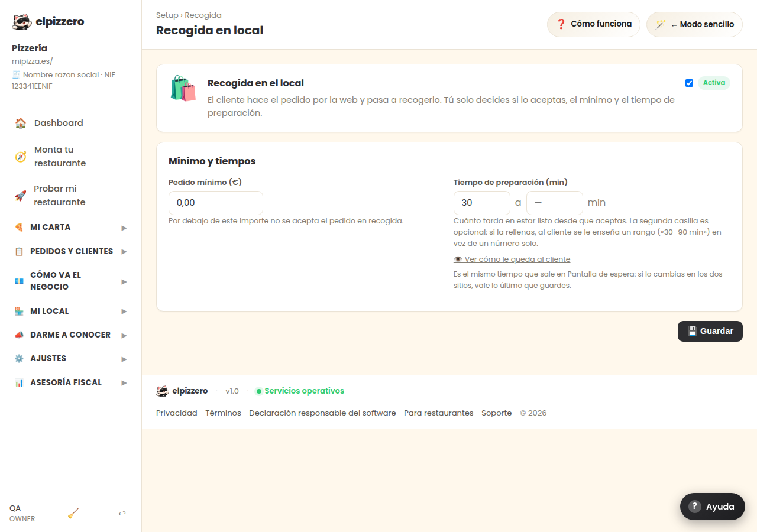Select the MI CARTA menu label
This screenshot has width=757, height=532.
pos(50,227)
